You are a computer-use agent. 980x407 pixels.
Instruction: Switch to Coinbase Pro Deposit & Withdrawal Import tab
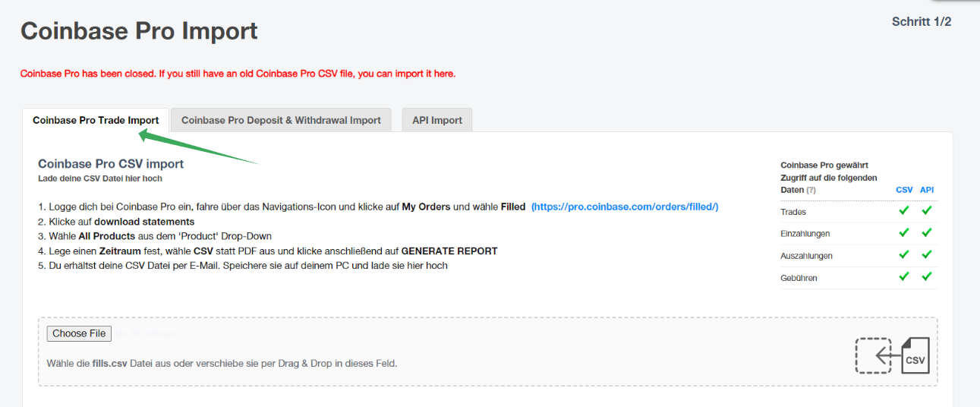coord(281,120)
